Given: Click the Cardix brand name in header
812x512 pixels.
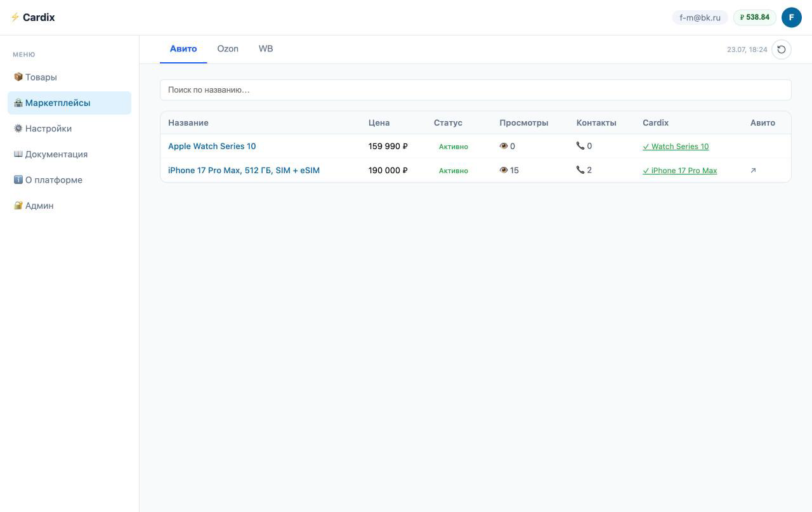Looking at the screenshot, I should (39, 17).
